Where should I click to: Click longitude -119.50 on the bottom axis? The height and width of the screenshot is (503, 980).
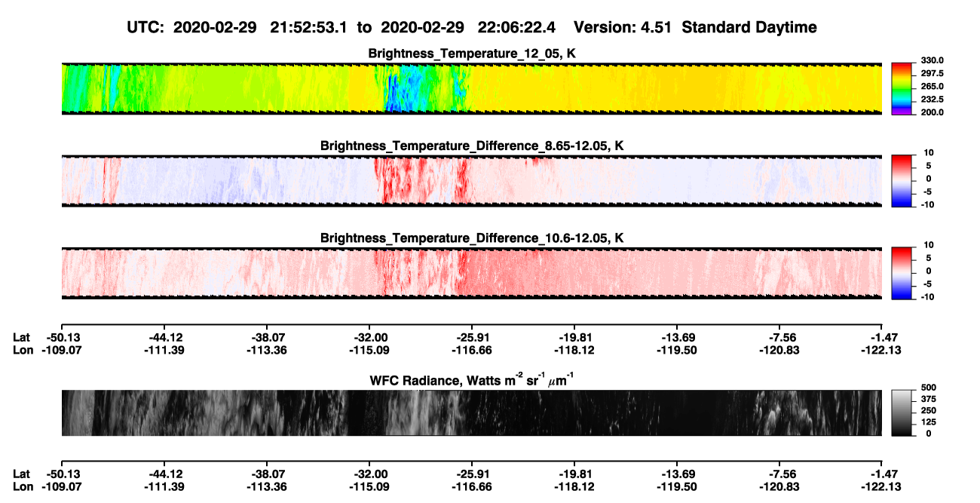tap(677, 487)
